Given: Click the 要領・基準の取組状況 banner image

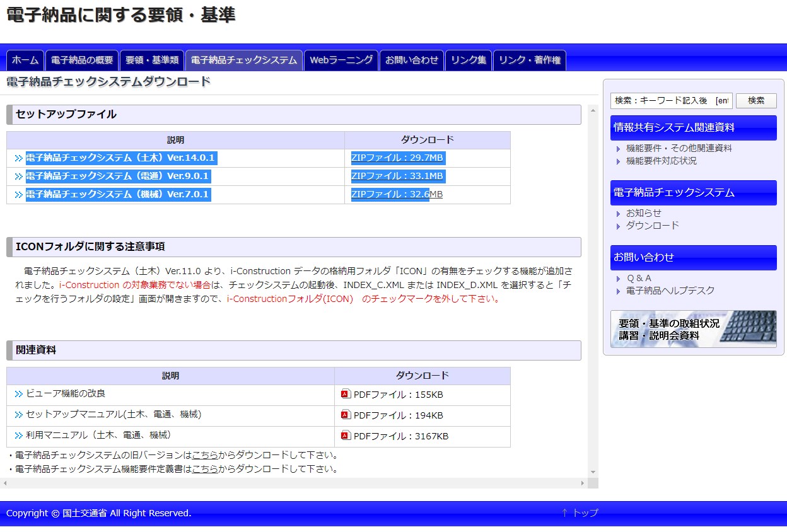Looking at the screenshot, I should (693, 329).
